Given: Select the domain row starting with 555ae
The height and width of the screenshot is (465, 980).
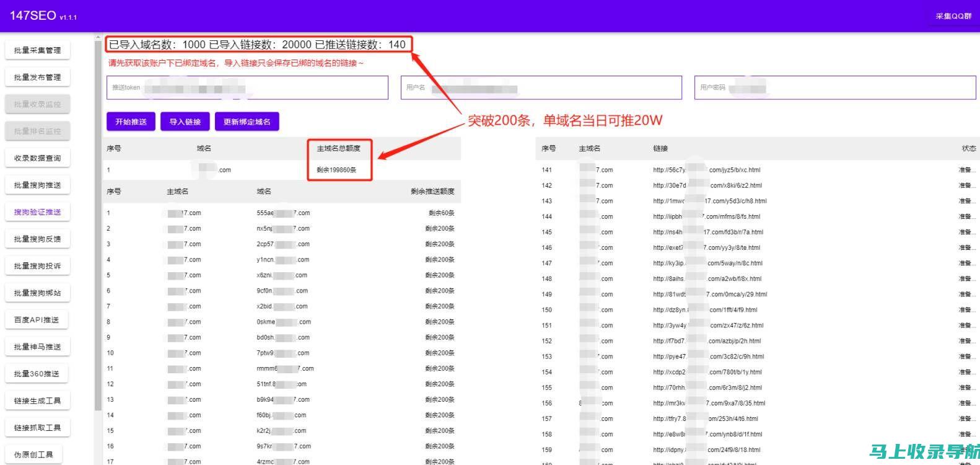Looking at the screenshot, I should pyautogui.click(x=282, y=213).
